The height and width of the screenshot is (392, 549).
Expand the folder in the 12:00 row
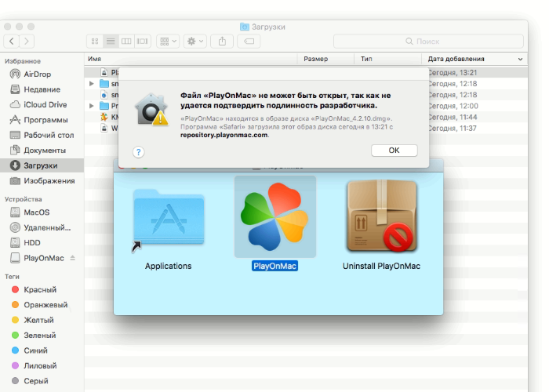92,106
